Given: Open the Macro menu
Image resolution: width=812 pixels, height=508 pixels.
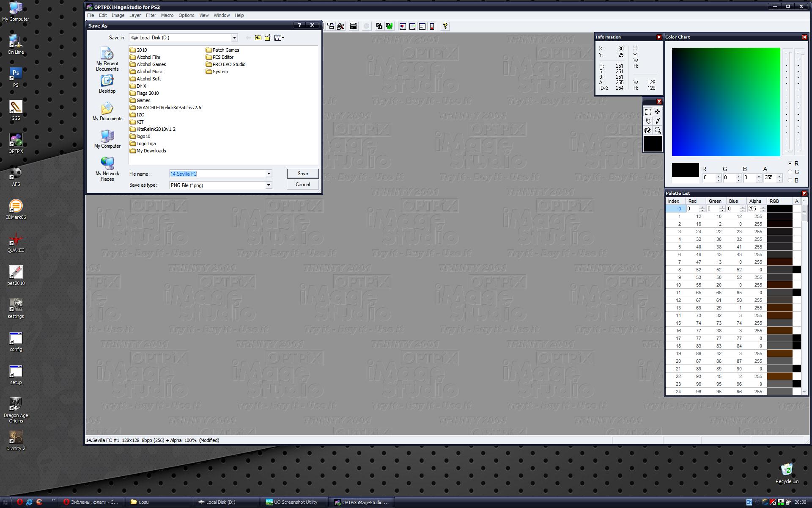Looking at the screenshot, I should click(167, 15).
